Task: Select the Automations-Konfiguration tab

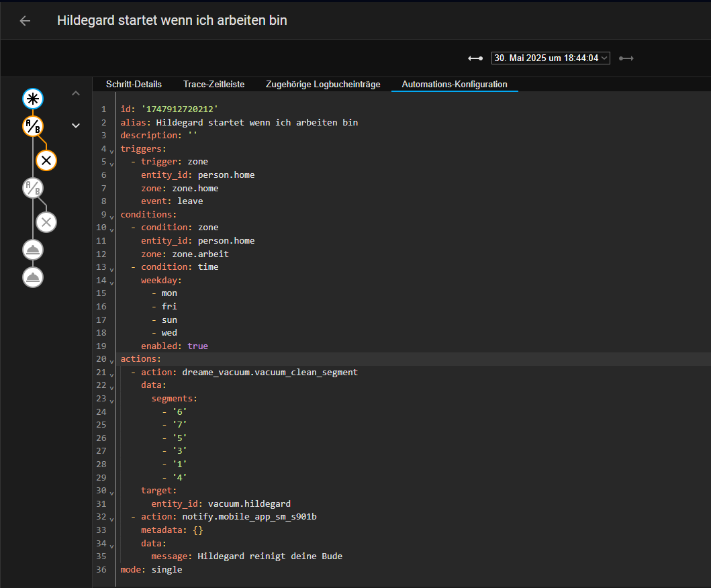Action: (x=455, y=85)
